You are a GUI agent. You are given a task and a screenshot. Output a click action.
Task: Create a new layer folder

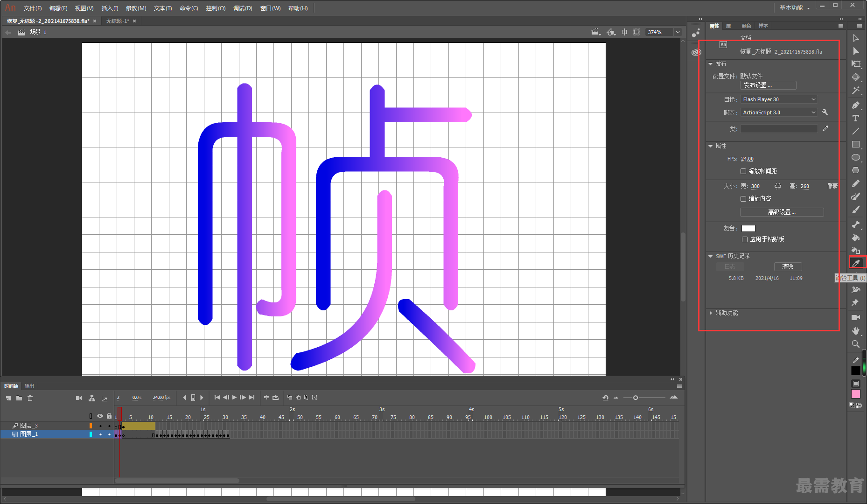coord(19,398)
